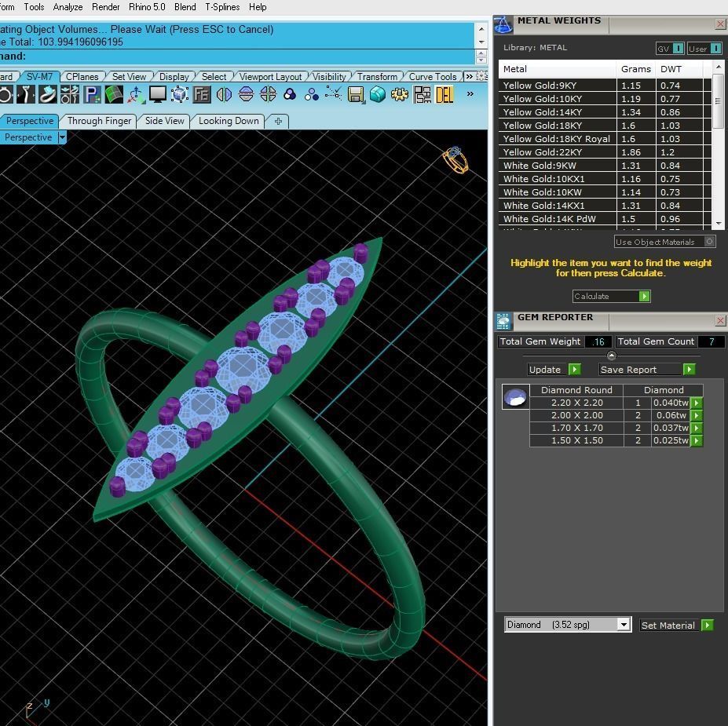Click the Total Gem Weight value field

click(x=598, y=341)
